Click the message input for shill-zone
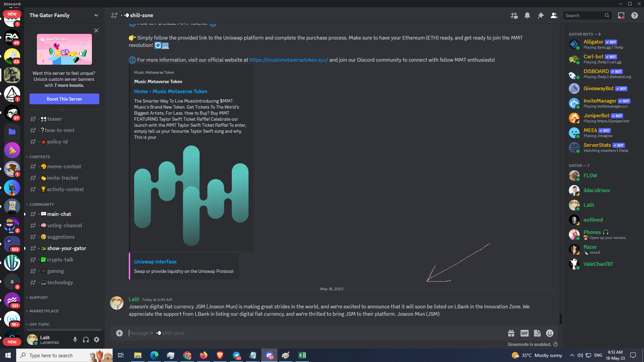 pos(315,333)
